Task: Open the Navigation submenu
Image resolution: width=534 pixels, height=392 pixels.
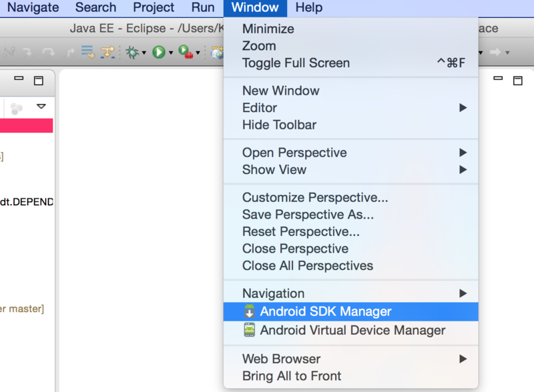Action: click(x=351, y=293)
